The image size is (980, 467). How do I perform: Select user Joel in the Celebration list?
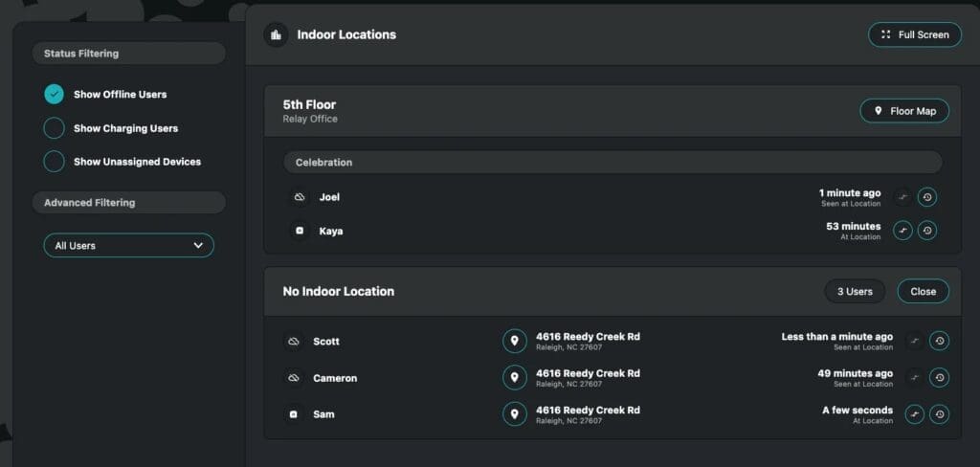(x=329, y=197)
